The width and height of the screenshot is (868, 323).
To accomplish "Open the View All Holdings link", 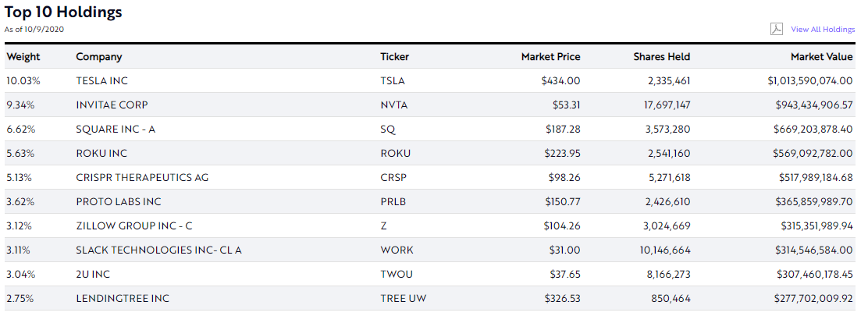I will (x=823, y=30).
